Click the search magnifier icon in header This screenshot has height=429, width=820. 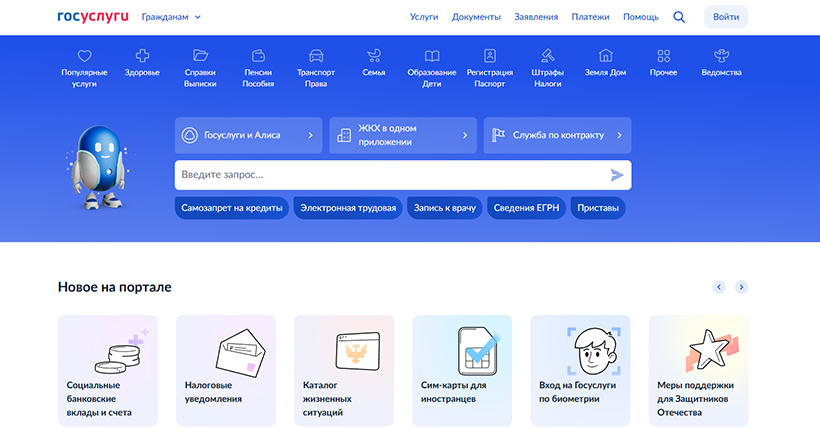(x=679, y=17)
